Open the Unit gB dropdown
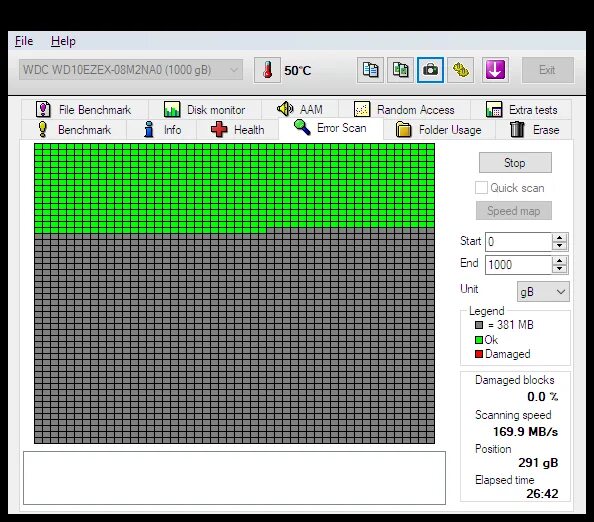 tap(543, 291)
